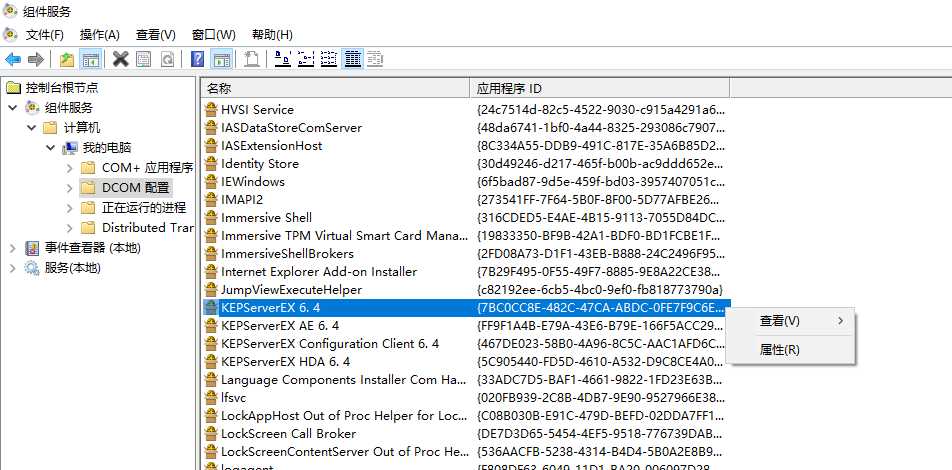Switch to list view icon
The height and width of the screenshot is (470, 952).
(328, 59)
